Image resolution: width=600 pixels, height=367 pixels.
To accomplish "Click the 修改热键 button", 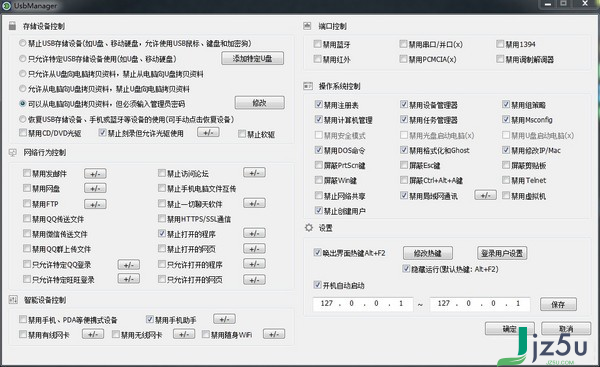I will [428, 253].
